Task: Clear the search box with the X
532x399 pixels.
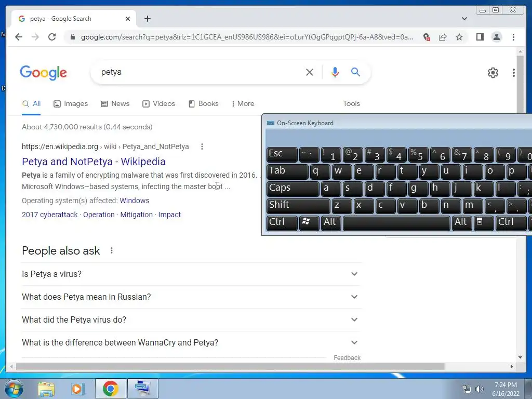Action: point(310,72)
